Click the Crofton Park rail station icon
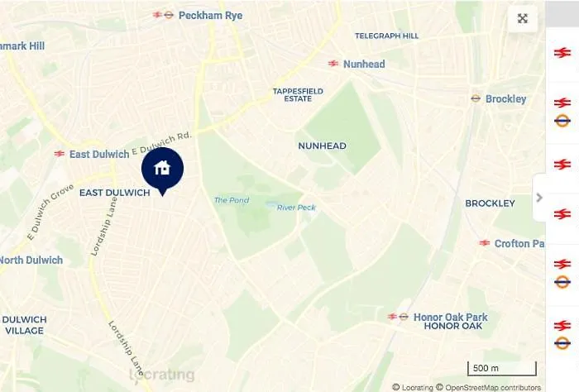Image resolution: width=579 pixels, height=392 pixels. (485, 243)
